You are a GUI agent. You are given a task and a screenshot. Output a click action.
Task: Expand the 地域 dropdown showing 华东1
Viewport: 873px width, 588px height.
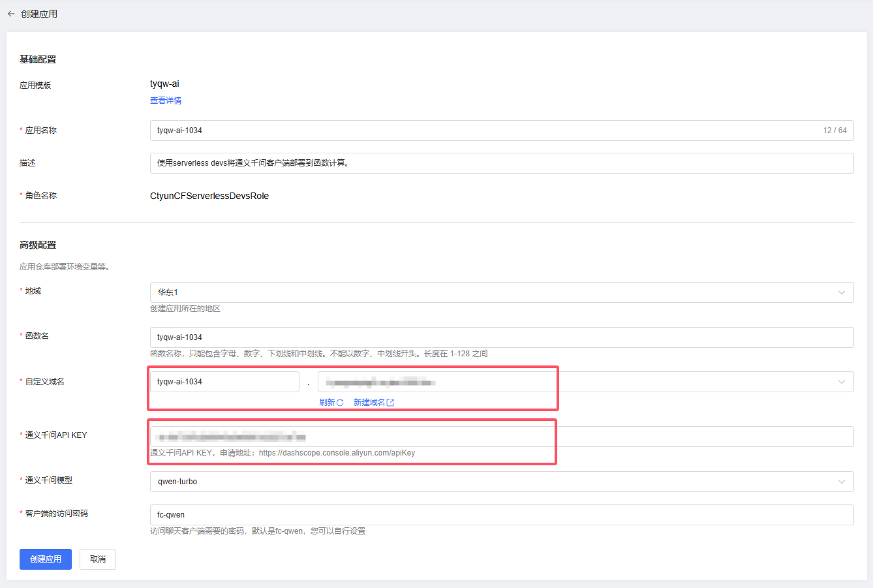[502, 292]
